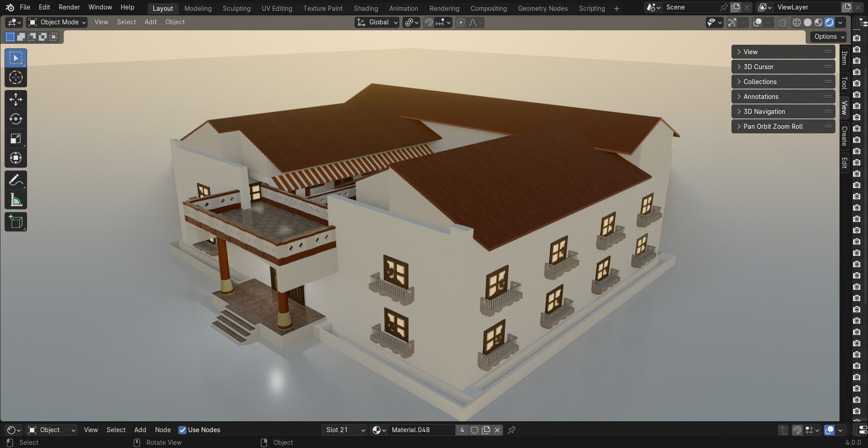Choose Invert selection mode icon
The image size is (868, 448).
click(x=42, y=37)
